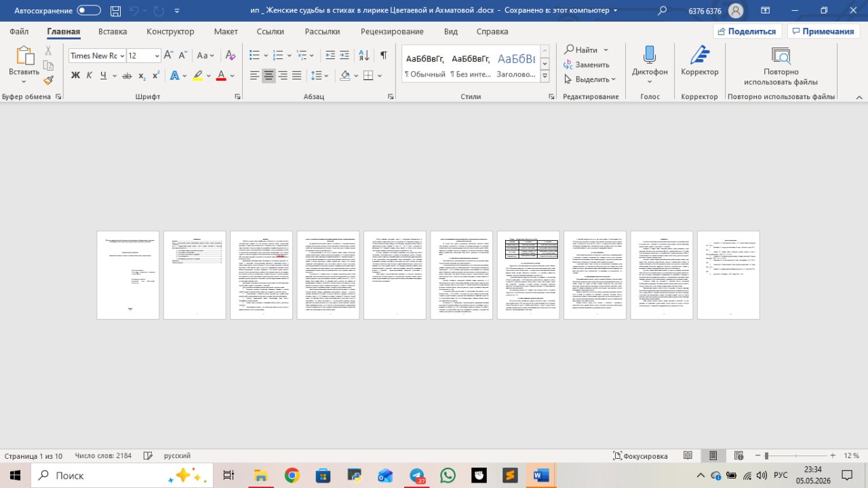Click the line spacing icon
This screenshot has height=488, width=868.
click(x=315, y=75)
